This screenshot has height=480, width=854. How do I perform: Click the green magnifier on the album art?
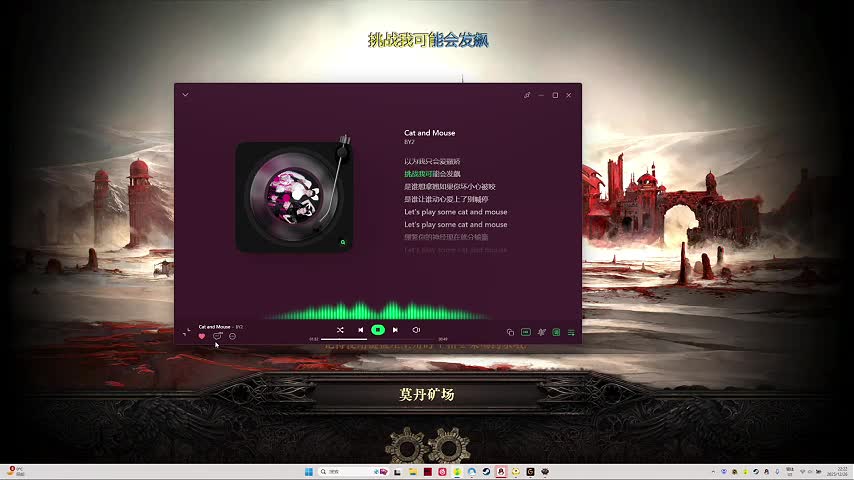tap(343, 242)
